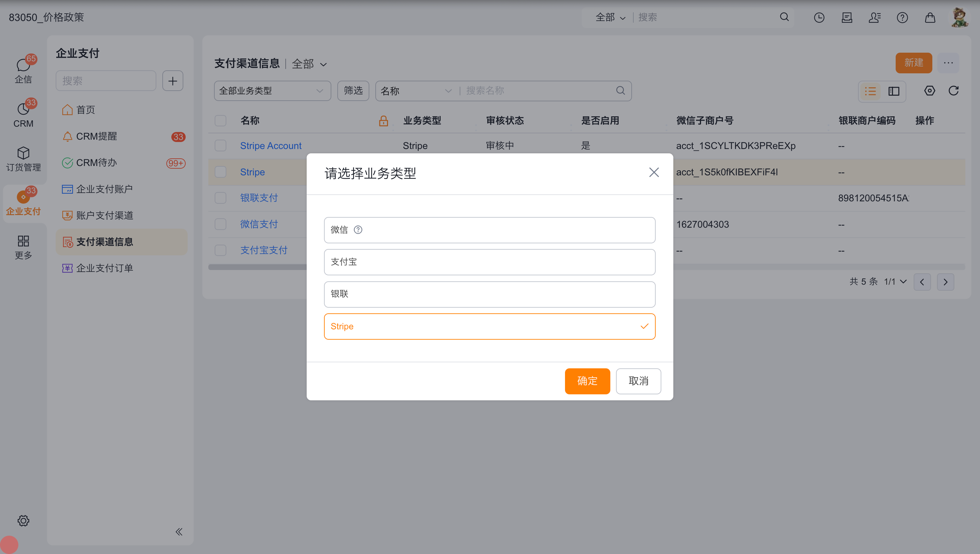Open the column settings hexagon icon
This screenshot has width=980, height=554.
click(929, 91)
